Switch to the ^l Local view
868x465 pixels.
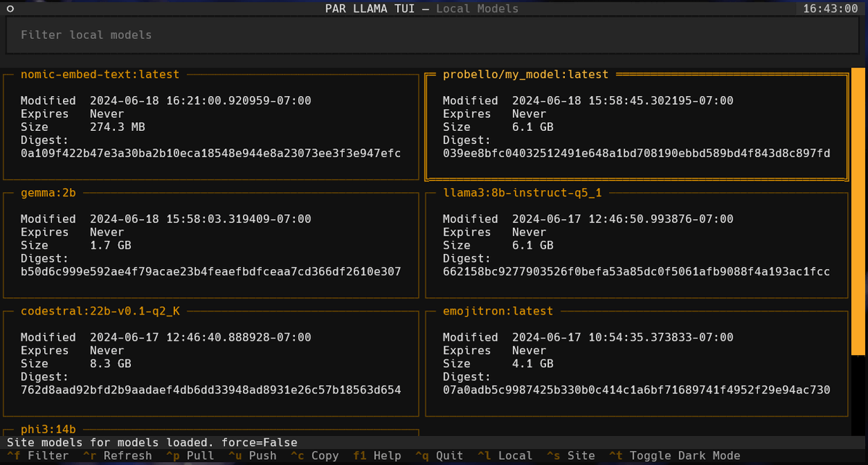point(505,456)
